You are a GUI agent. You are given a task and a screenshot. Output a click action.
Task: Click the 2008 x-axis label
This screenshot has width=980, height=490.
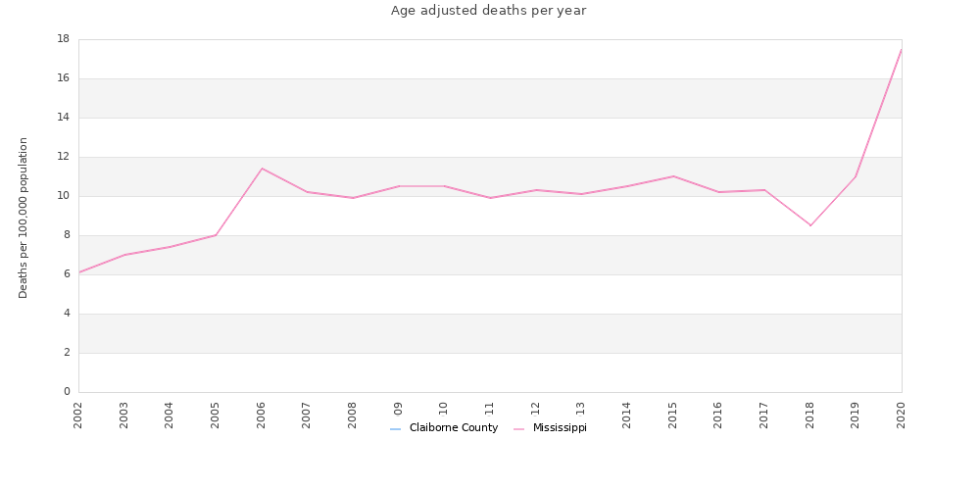click(353, 415)
